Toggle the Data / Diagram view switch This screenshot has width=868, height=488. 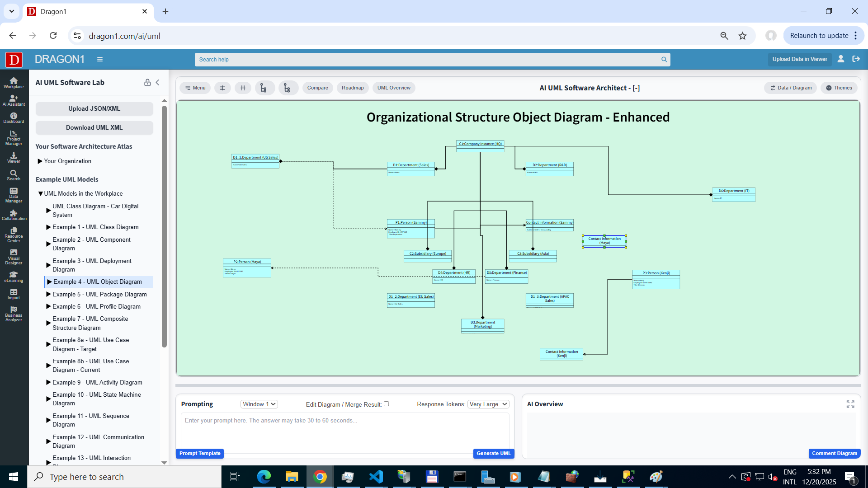(791, 88)
